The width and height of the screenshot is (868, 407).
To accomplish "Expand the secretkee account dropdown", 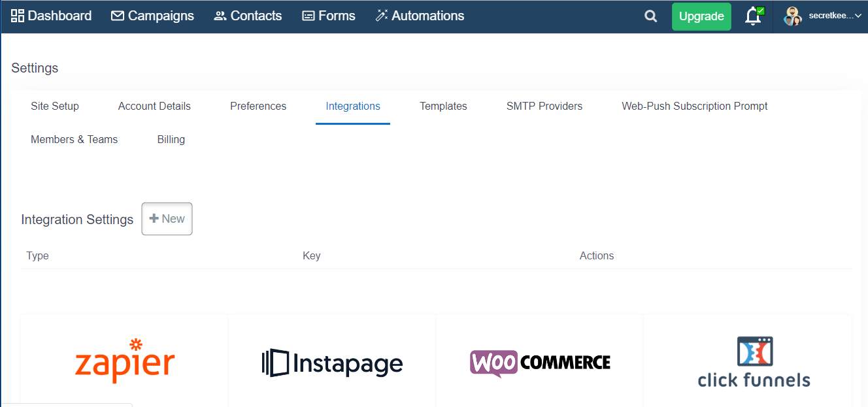I will pyautogui.click(x=835, y=16).
